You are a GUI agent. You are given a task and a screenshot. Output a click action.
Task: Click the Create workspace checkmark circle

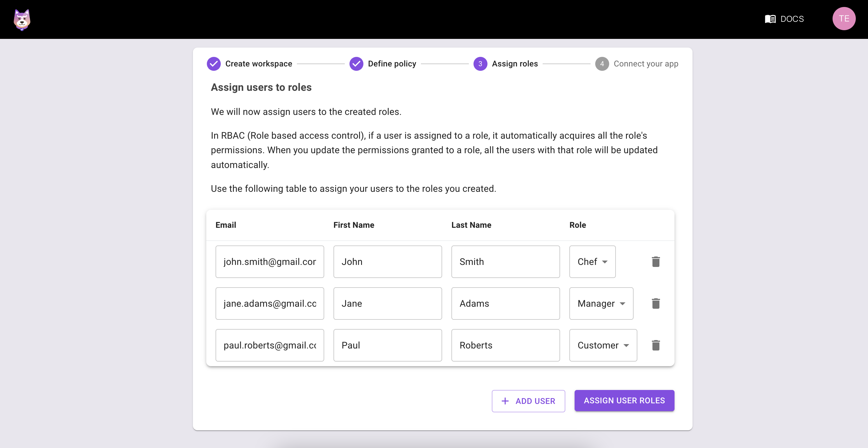point(214,64)
